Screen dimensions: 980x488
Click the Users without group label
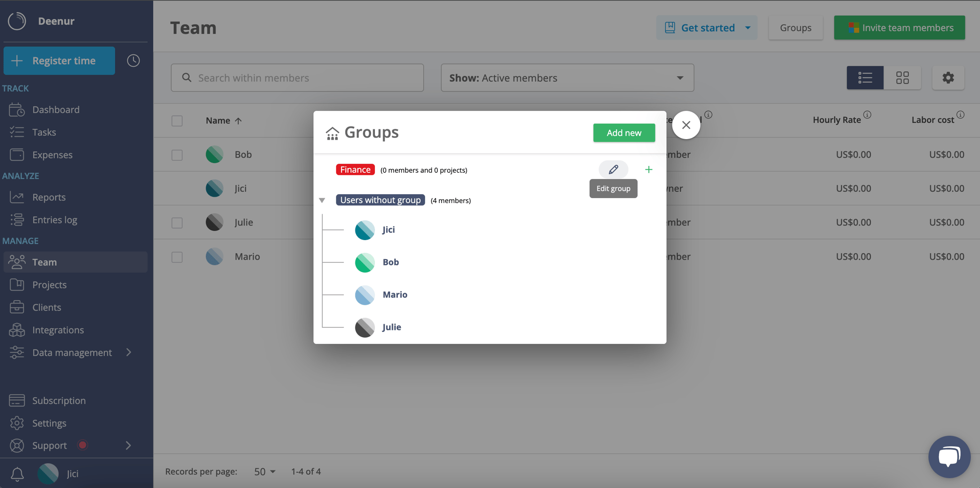(380, 200)
